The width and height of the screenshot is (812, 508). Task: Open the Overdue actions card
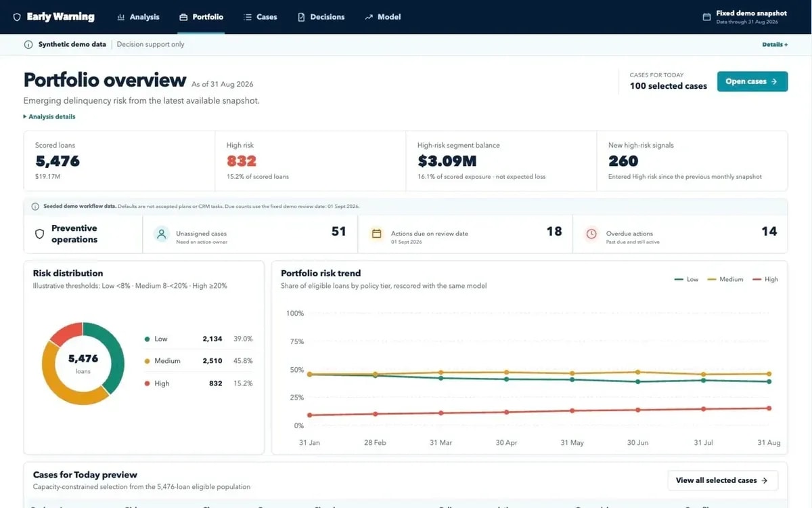[x=680, y=234]
